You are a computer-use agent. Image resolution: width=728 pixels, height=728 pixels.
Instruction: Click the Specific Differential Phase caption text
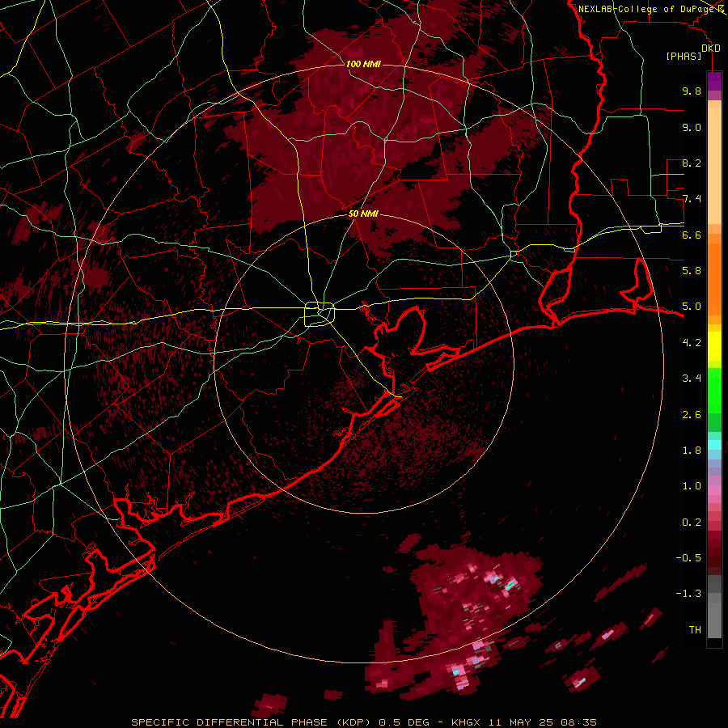coord(363,722)
